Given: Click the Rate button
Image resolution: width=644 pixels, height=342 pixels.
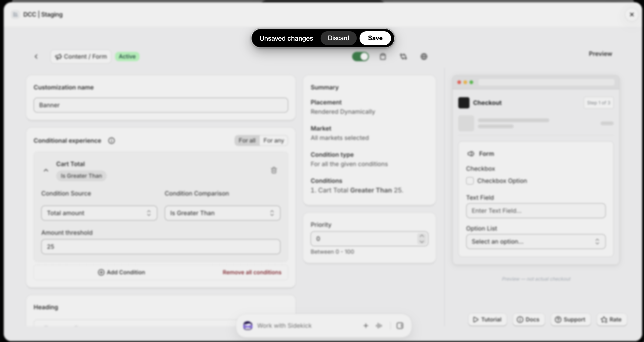Looking at the screenshot, I should click(x=612, y=320).
